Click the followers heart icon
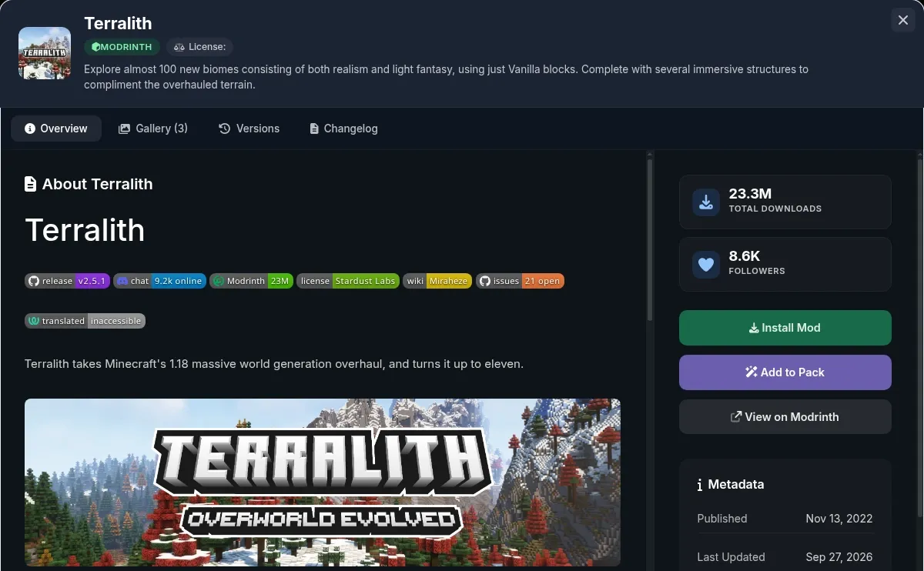The image size is (924, 571). 706,265
